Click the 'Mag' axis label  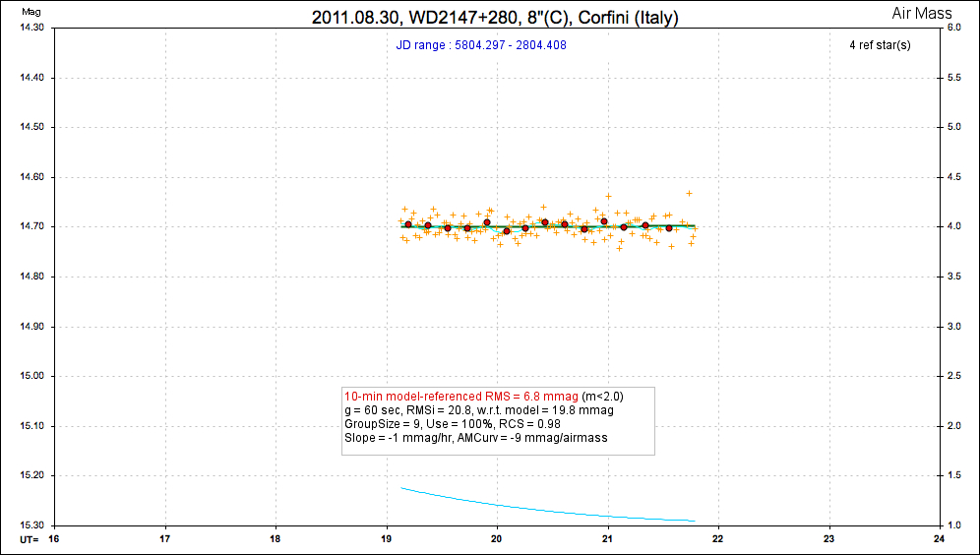pyautogui.click(x=31, y=11)
